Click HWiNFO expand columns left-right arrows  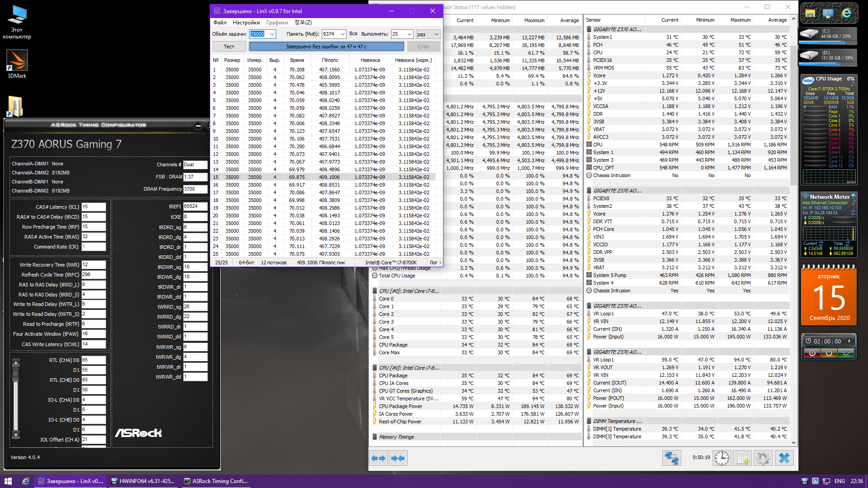[378, 458]
